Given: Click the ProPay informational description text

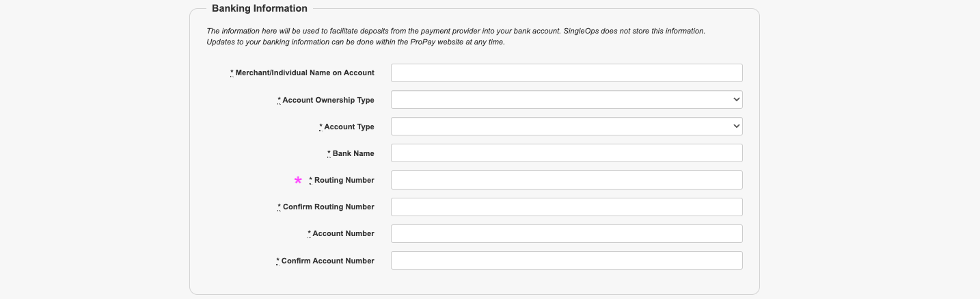Looking at the screenshot, I should pyautogui.click(x=455, y=36).
